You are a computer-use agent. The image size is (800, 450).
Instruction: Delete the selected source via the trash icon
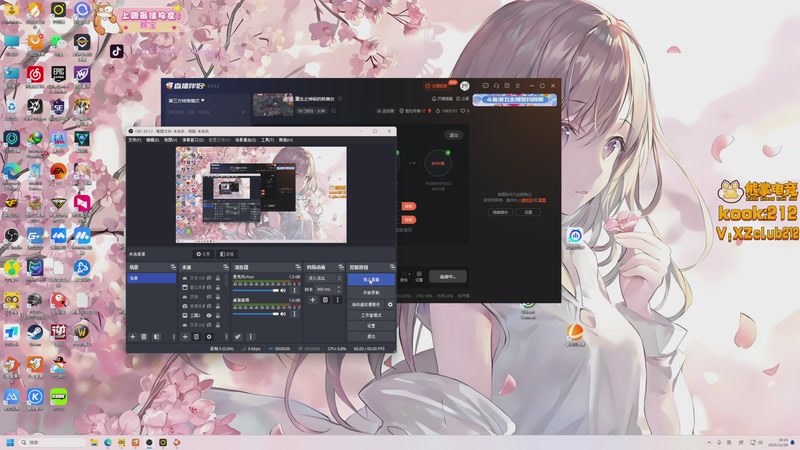coord(196,337)
